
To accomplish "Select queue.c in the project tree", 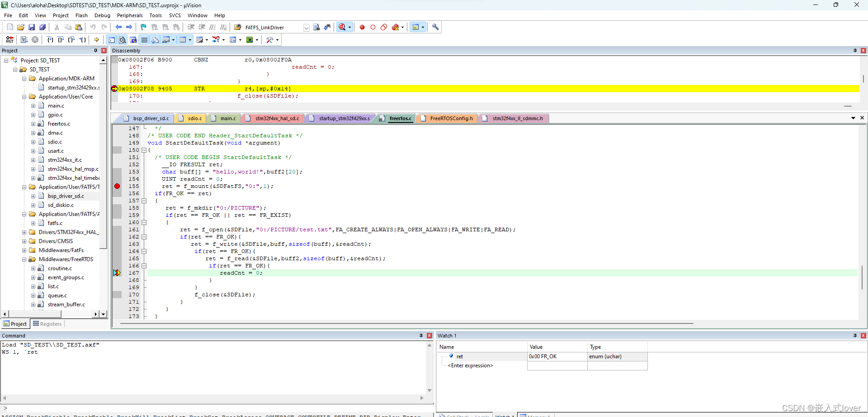I will pos(57,295).
